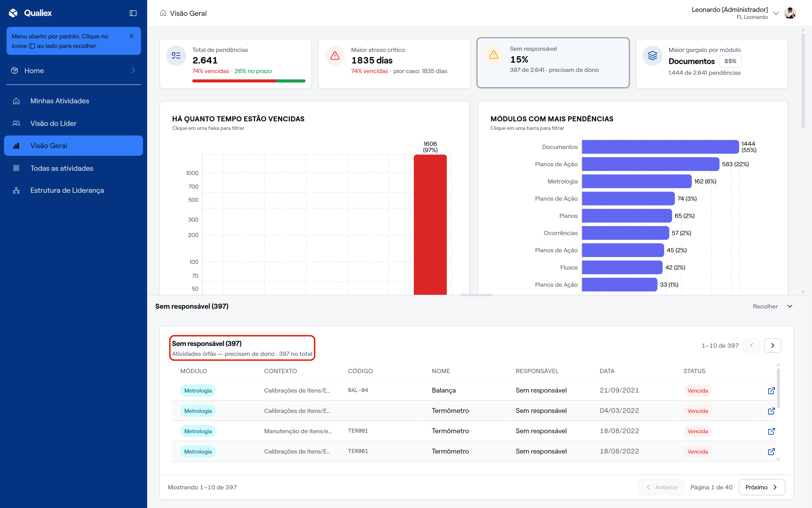The width and height of the screenshot is (812, 508).
Task: Open the 04/03/2022 Termômetro row link icon
Action: (771, 411)
